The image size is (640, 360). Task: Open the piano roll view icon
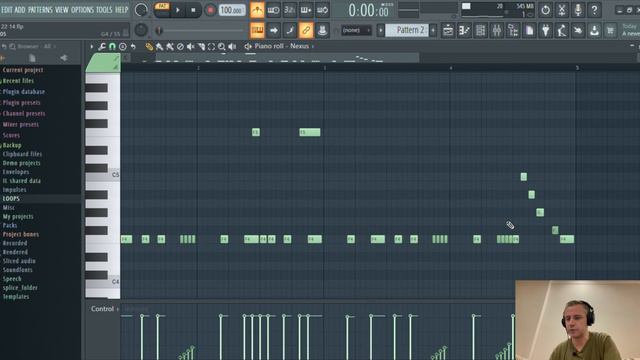pyautogui.click(x=464, y=30)
